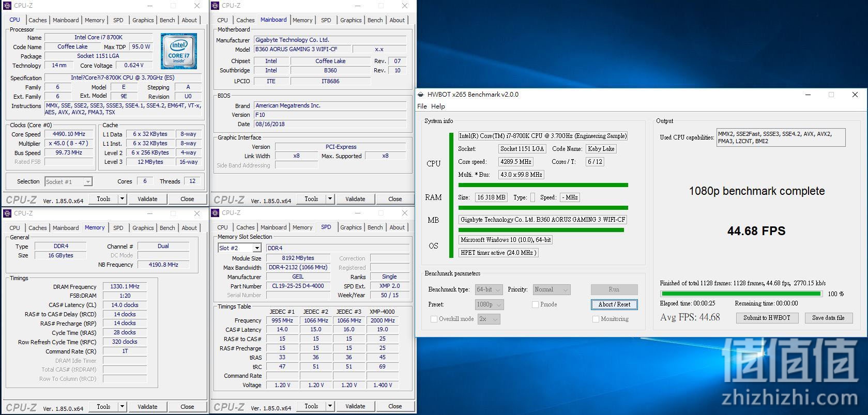Click the green bar under CPU info

(543, 185)
